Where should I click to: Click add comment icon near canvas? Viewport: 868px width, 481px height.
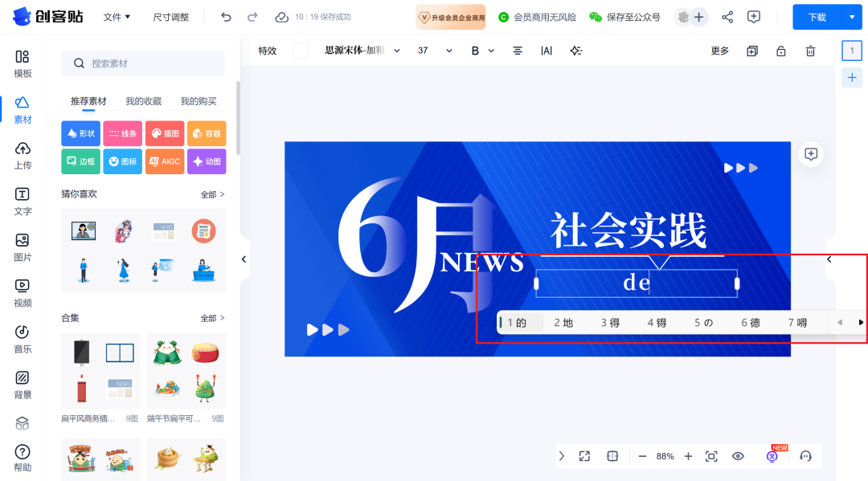click(x=811, y=154)
